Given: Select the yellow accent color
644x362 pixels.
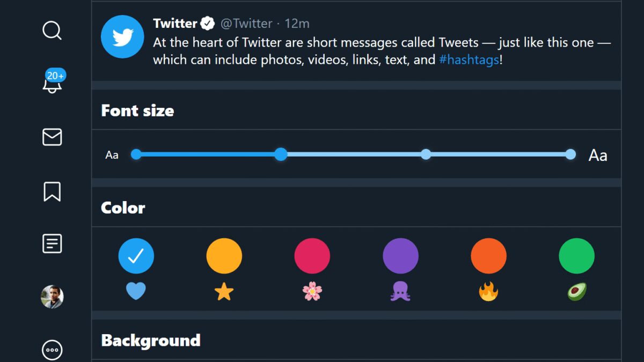Looking at the screenshot, I should click(224, 256).
